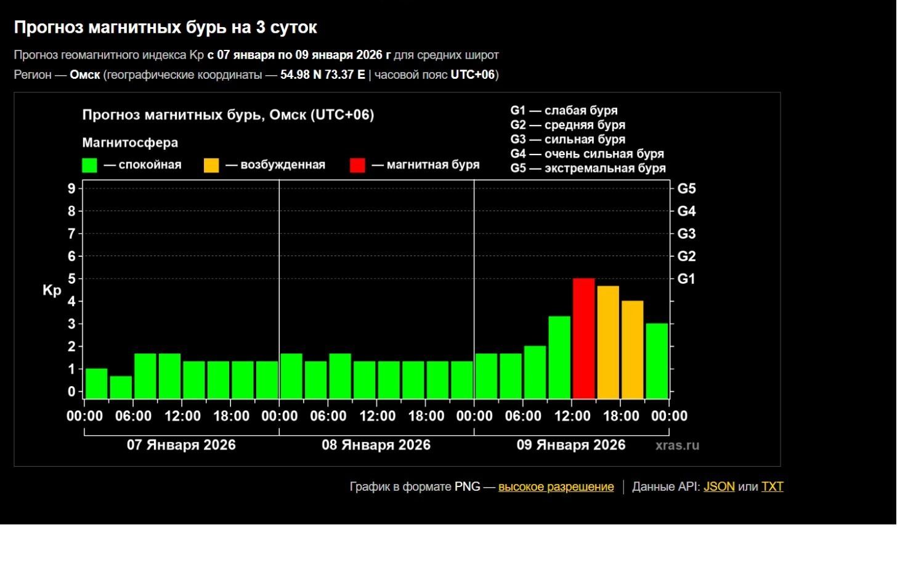Image resolution: width=924 pixels, height=577 pixels.
Task: Click the "08 Января 2026" date label
Action: click(376, 445)
